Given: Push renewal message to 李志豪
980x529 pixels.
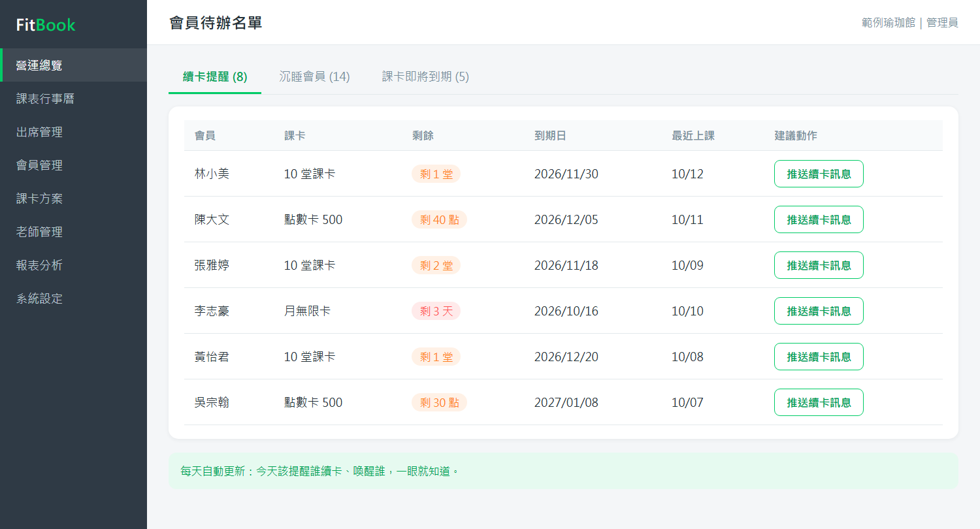Looking at the screenshot, I should pos(819,311).
